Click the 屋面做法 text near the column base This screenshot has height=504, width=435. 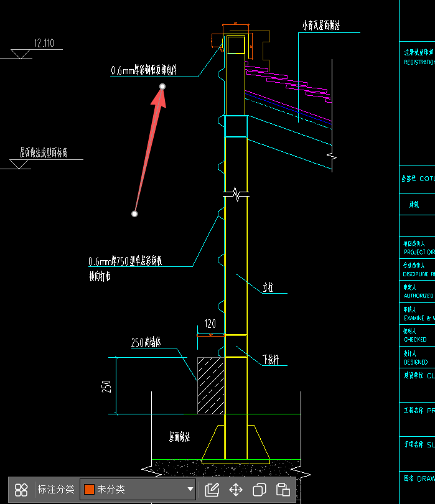[x=179, y=437]
